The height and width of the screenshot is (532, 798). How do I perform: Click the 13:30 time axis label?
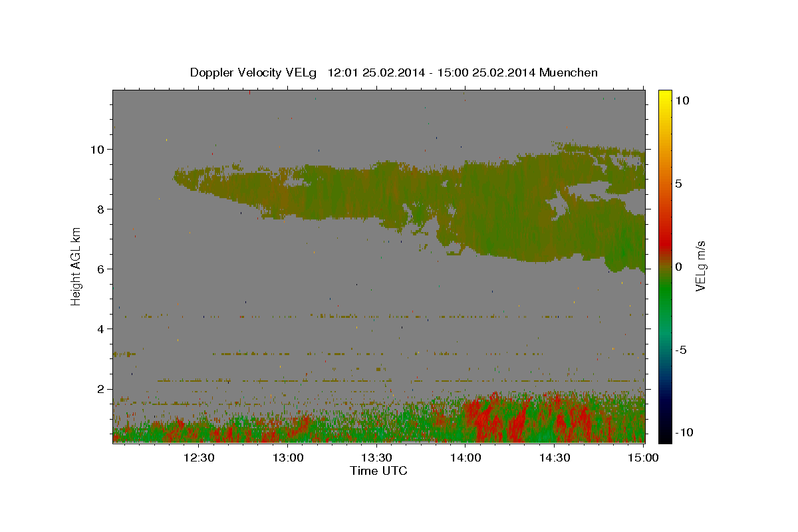click(377, 458)
